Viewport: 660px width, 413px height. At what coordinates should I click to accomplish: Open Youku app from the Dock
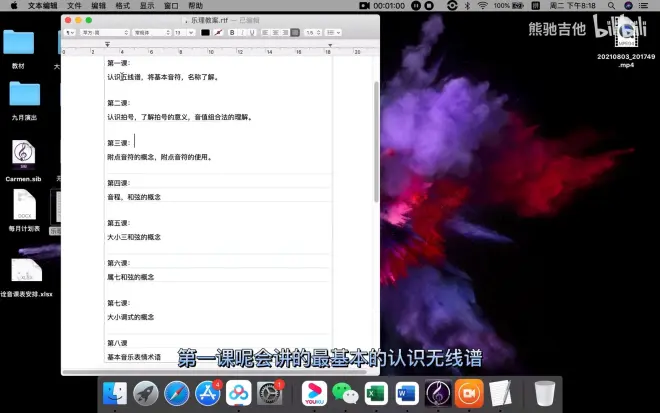click(x=314, y=393)
